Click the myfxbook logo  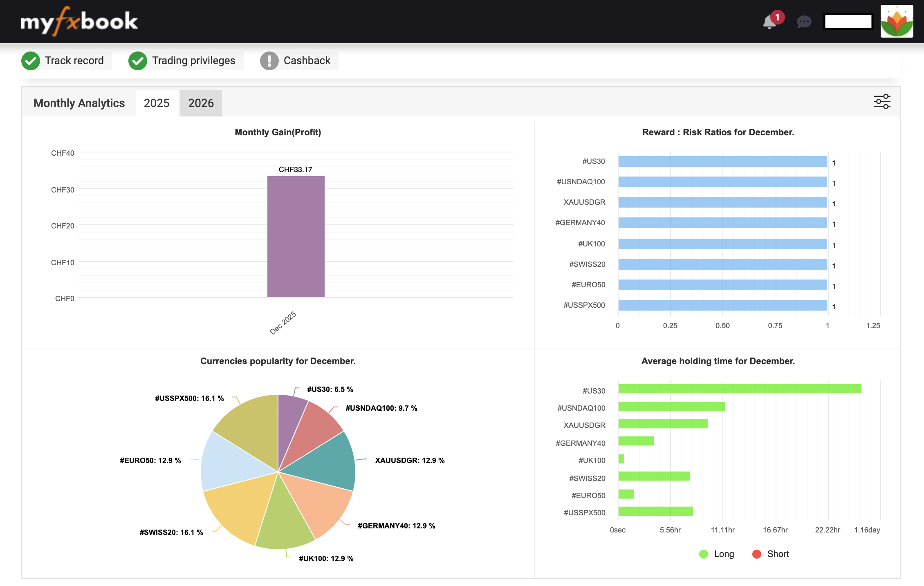point(79,21)
